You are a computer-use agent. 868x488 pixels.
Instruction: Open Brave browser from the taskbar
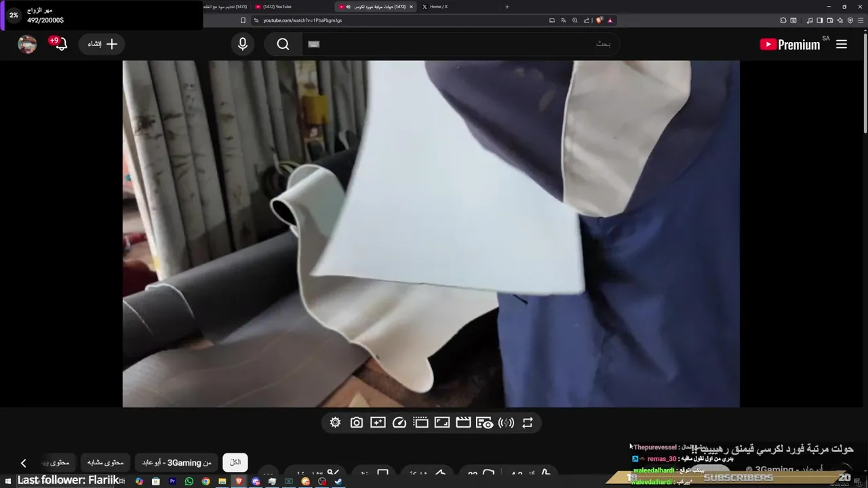click(239, 481)
